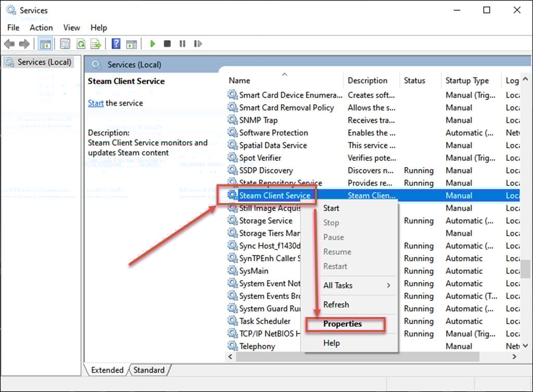The width and height of the screenshot is (533, 392).
Task: Open the Action menu
Action: [41, 28]
